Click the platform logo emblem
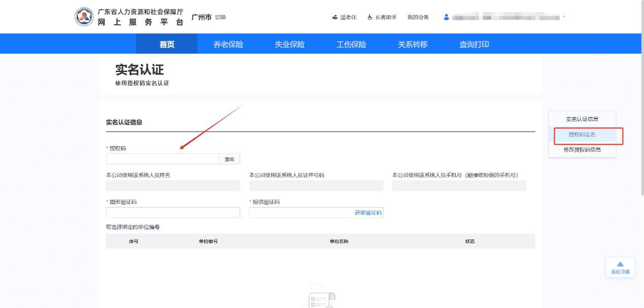This screenshot has width=644, height=308. click(84, 17)
